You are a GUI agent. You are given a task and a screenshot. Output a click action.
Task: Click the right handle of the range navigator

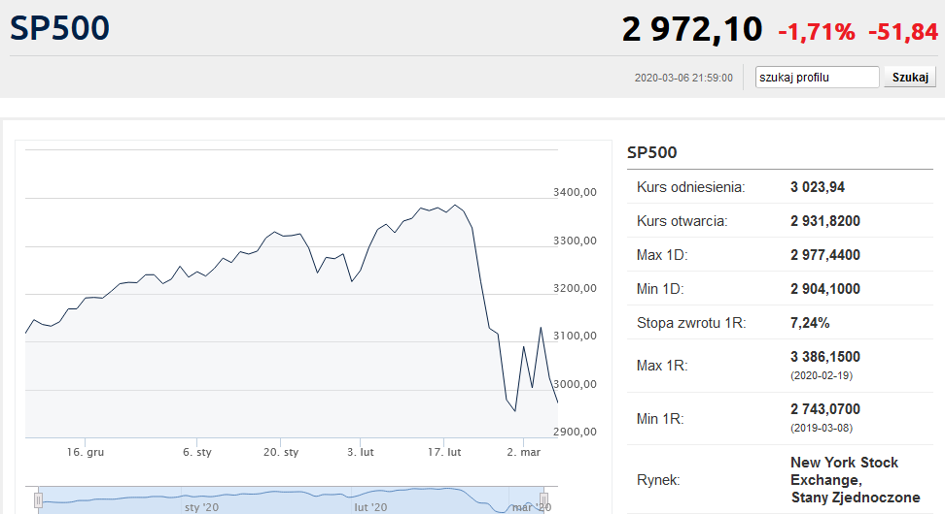(544, 500)
